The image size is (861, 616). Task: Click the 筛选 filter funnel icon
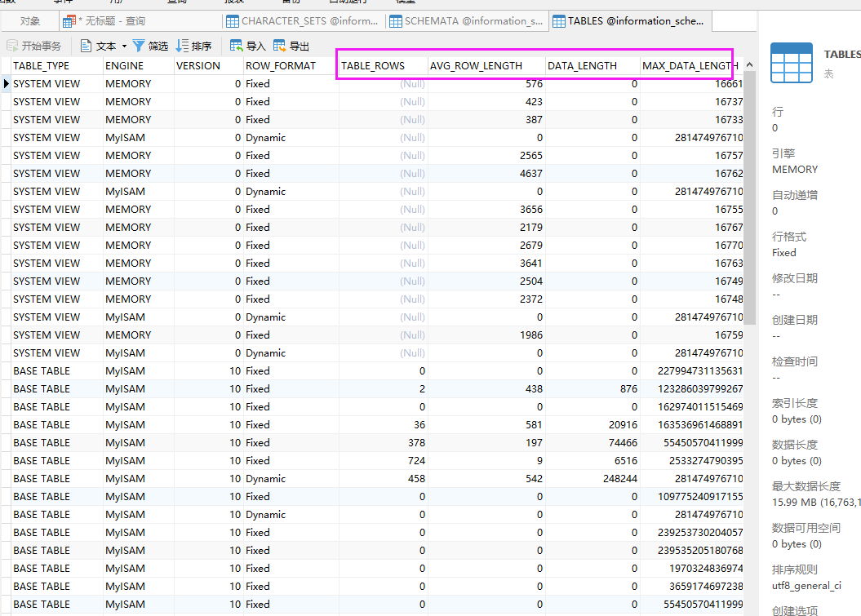pyautogui.click(x=139, y=47)
